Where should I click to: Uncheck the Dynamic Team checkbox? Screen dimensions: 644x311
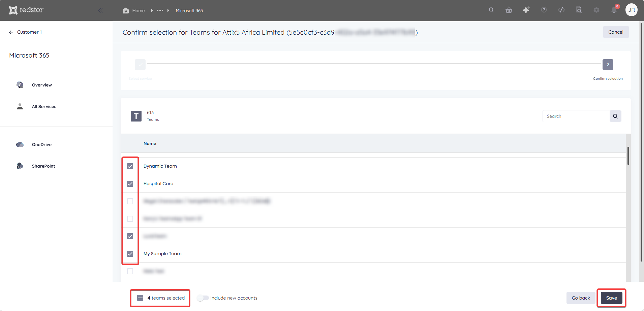(130, 166)
